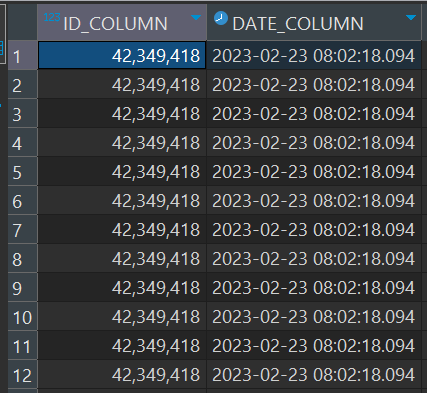The width and height of the screenshot is (427, 393).
Task: Click DATE_COLUMN cell in row 2
Action: (x=314, y=84)
